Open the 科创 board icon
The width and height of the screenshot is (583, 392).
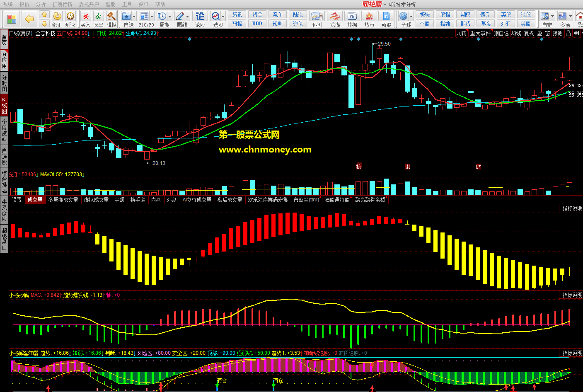tap(317, 16)
